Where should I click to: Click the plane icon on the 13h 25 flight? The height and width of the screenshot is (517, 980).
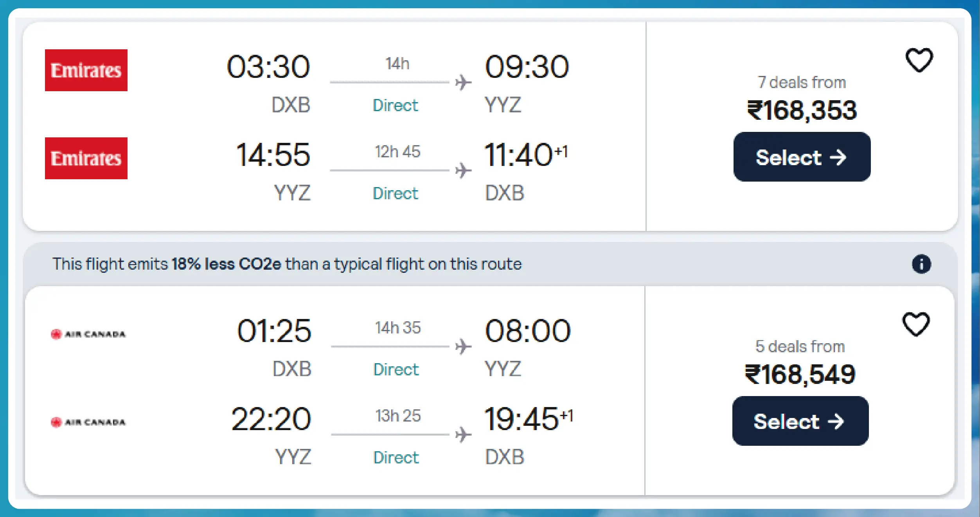point(463,435)
